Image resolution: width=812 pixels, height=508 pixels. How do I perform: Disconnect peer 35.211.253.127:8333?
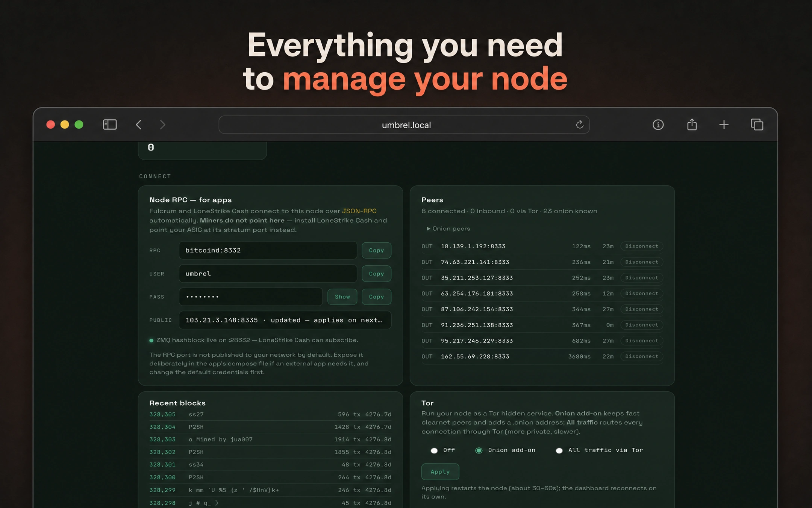[641, 278]
